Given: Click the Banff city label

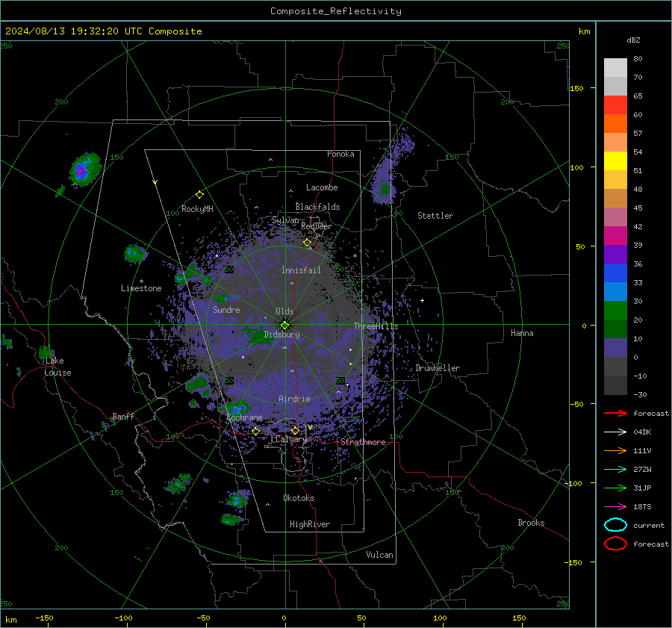Looking at the screenshot, I should tap(123, 417).
